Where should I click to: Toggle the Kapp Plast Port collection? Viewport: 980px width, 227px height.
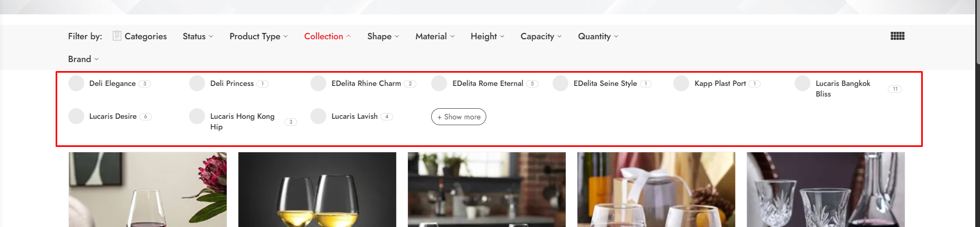click(x=681, y=83)
